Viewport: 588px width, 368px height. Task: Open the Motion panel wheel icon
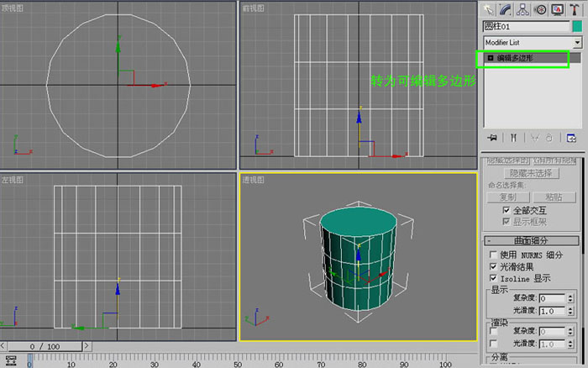[x=540, y=9]
